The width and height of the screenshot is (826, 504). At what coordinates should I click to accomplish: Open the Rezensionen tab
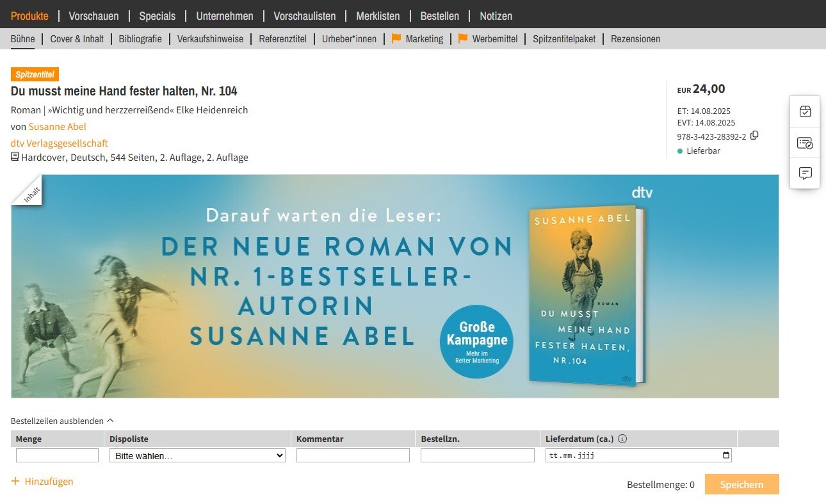coord(635,39)
